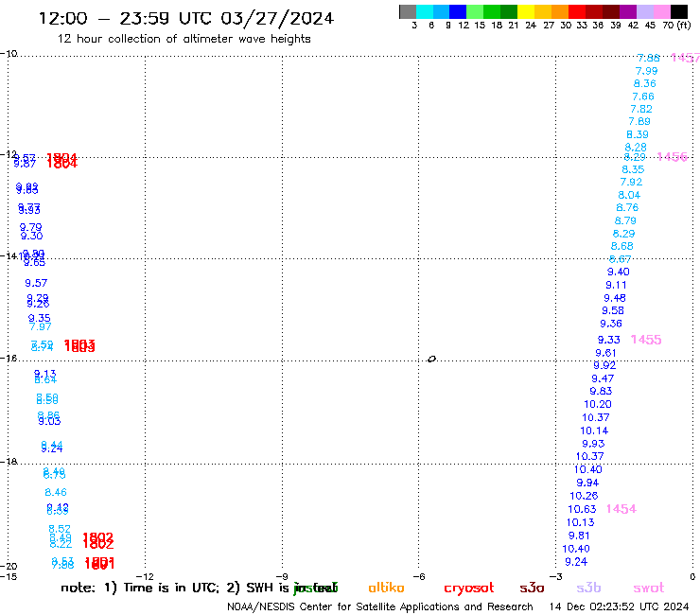The image size is (700, 615).
Task: Click the '8.39' wave height value
Action: [x=638, y=134]
